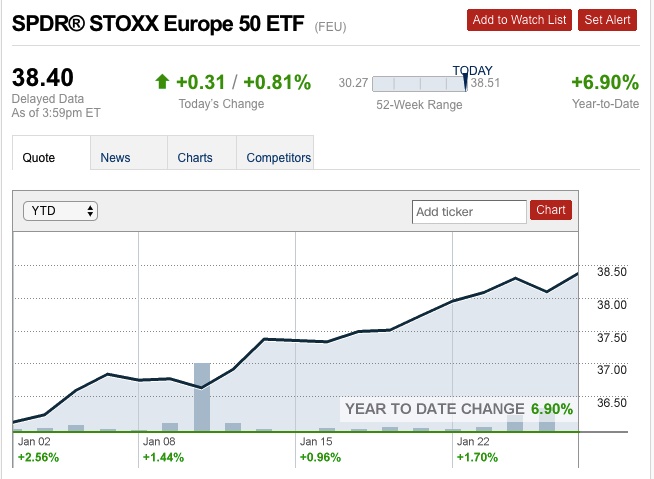Click the Jan 15 date label
Image resolution: width=654 pixels, height=479 pixels.
coord(316,440)
